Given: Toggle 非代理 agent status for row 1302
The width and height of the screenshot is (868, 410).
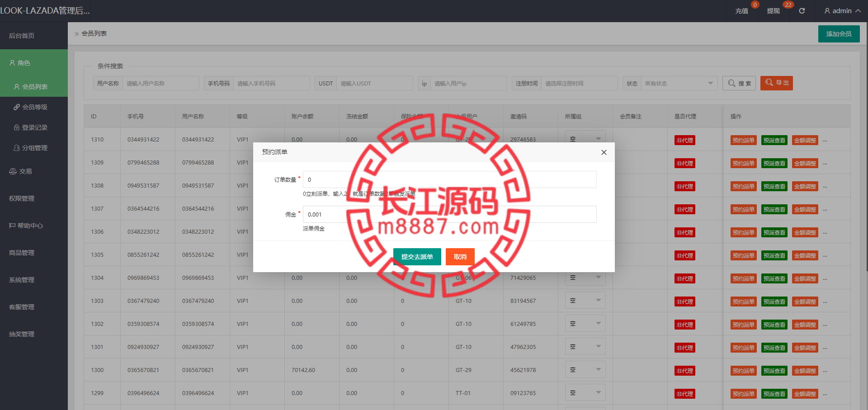Looking at the screenshot, I should click(684, 325).
